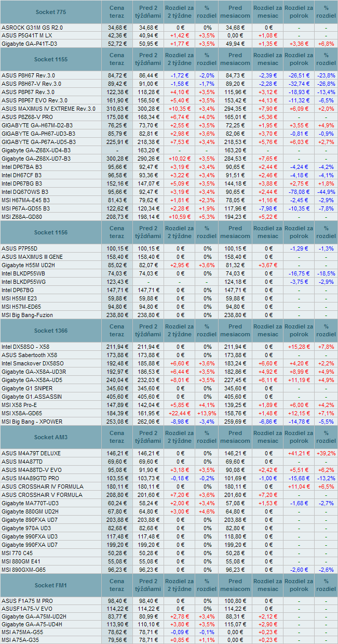338x644 pixels.
Task: Select ASUS P5G41T M LX product name
Action: [27, 35]
